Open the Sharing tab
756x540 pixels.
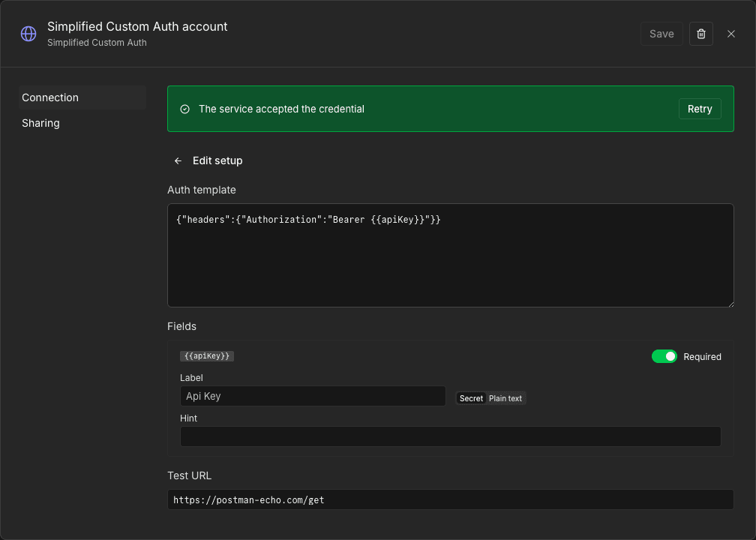pyautogui.click(x=82, y=123)
